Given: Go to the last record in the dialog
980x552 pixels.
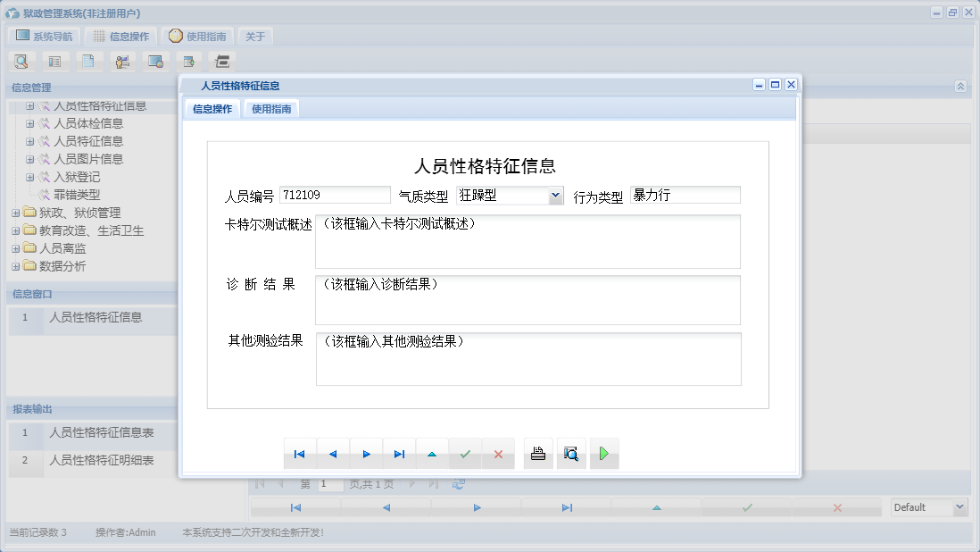Looking at the screenshot, I should click(399, 454).
